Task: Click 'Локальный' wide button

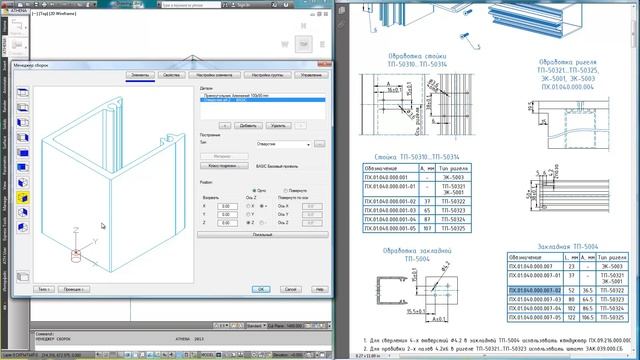Action: (262, 235)
